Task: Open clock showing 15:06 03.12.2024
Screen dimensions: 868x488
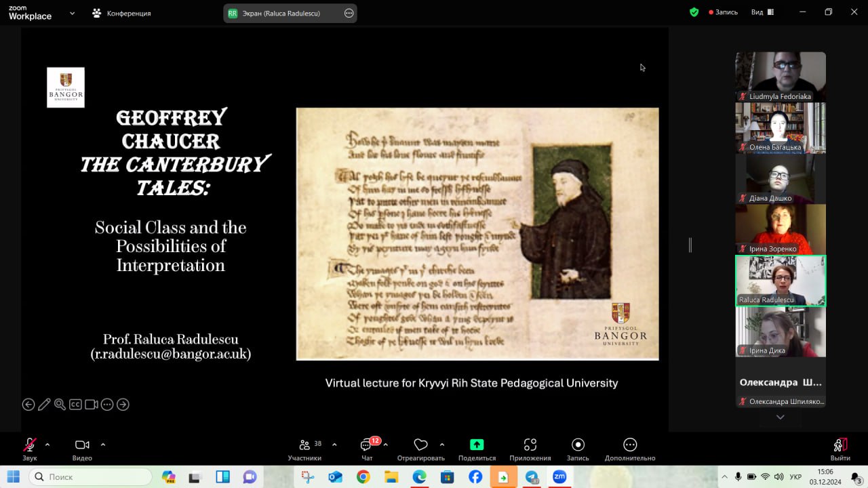Action: pyautogui.click(x=825, y=476)
